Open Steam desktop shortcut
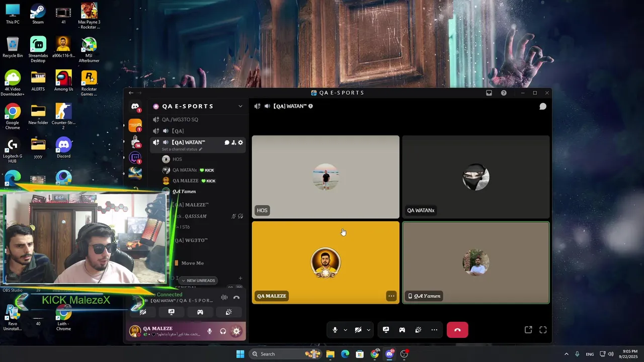 coord(38,14)
